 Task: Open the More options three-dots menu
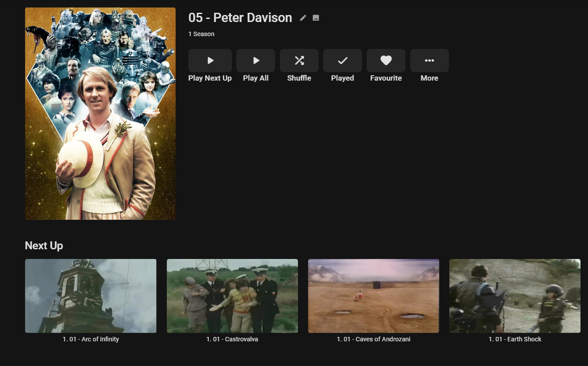click(x=429, y=61)
